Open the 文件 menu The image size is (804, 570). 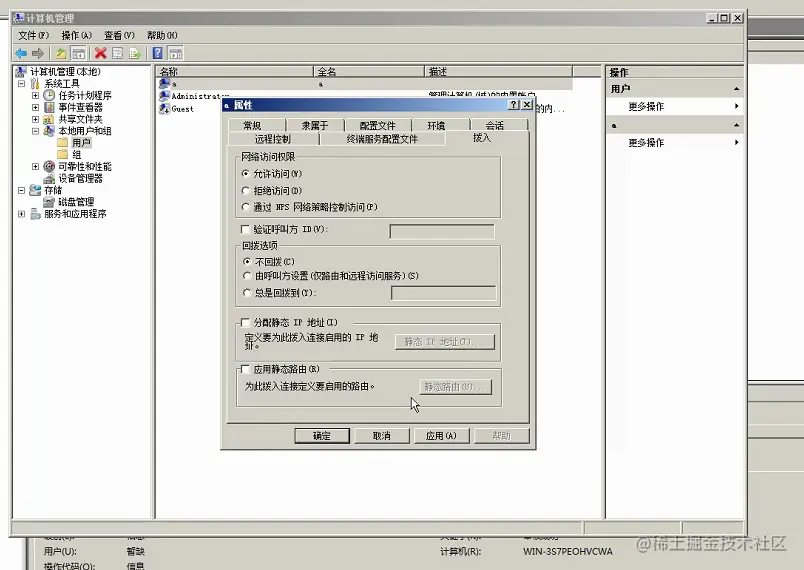[x=33, y=35]
